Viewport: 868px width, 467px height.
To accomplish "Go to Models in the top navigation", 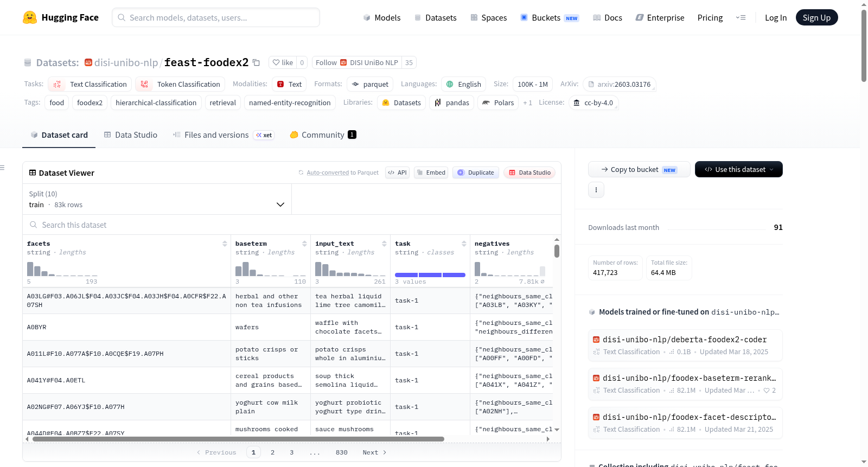I will [382, 17].
